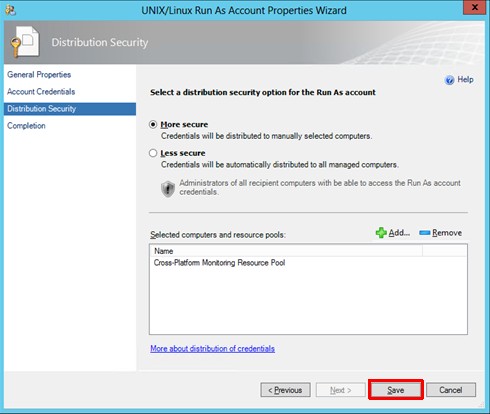Click the 'Selected computers and resource pools:' label
This screenshot has width=490, height=414.
[218, 235]
